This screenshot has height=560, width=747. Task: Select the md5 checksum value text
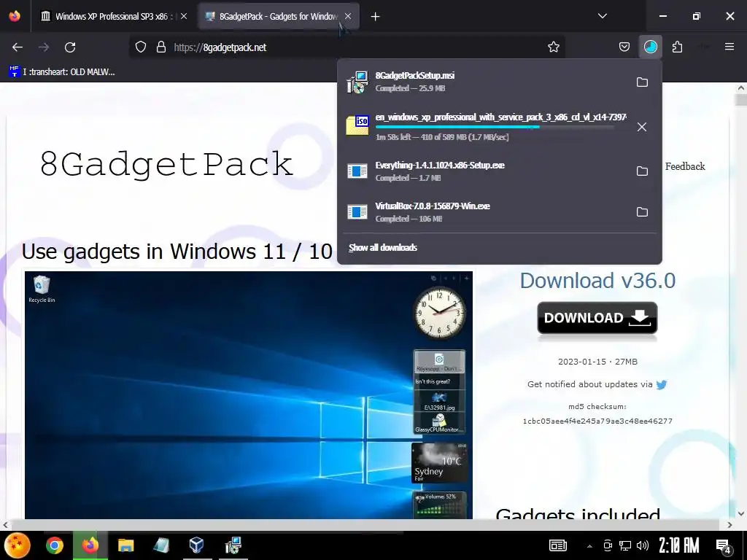point(597,421)
